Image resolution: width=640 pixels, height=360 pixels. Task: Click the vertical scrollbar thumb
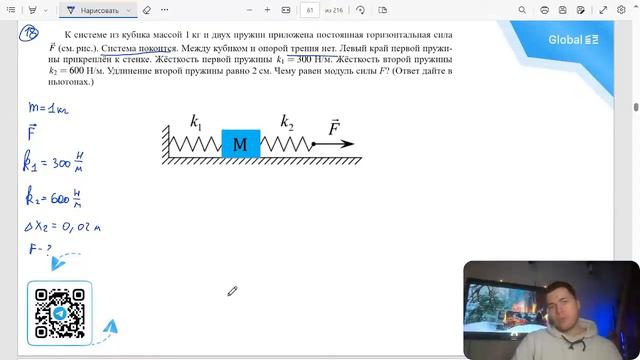pyautogui.click(x=636, y=107)
